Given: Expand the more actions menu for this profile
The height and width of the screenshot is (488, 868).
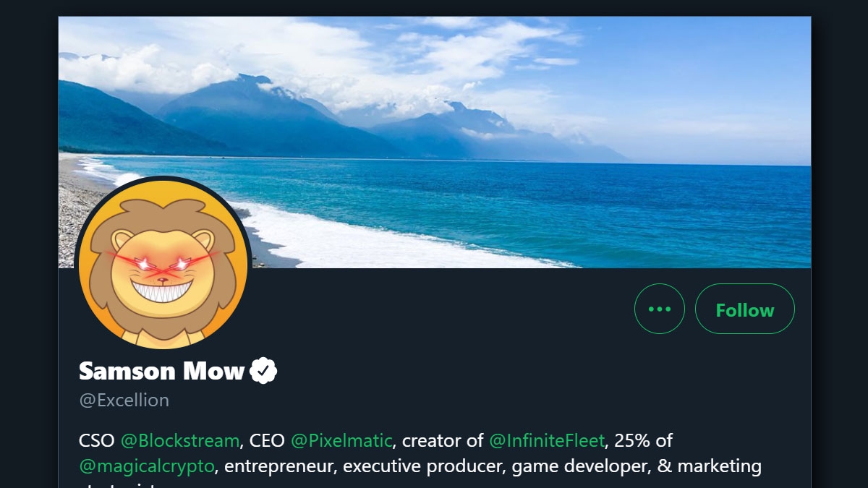Looking at the screenshot, I should pyautogui.click(x=659, y=309).
